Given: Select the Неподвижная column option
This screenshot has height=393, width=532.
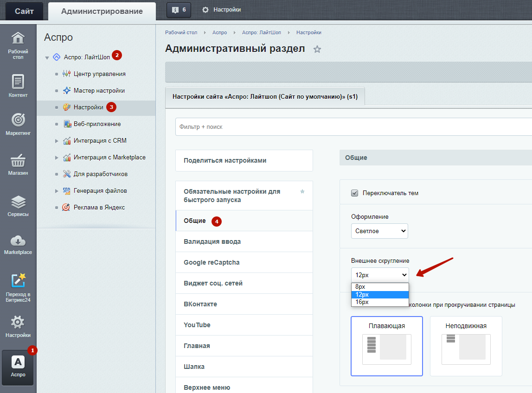Looking at the screenshot, I should tap(466, 346).
